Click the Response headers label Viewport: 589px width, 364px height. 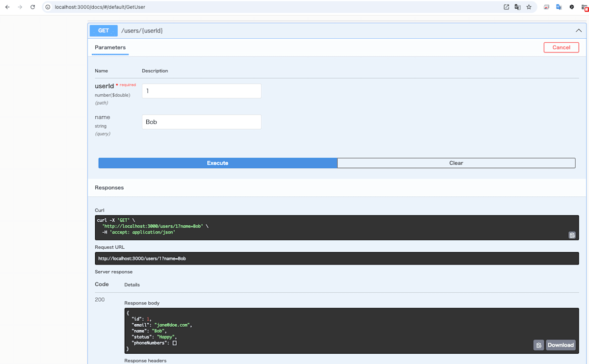pyautogui.click(x=145, y=361)
